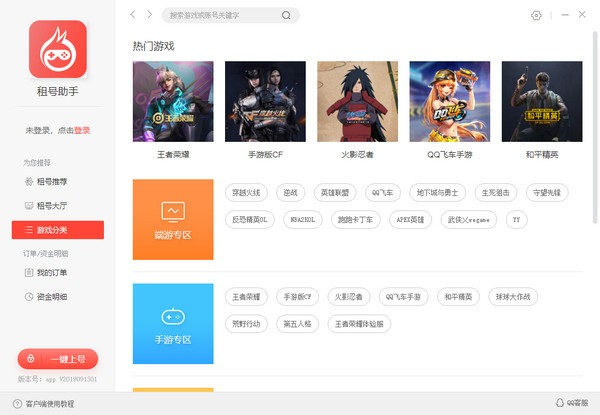
Task: Select the APEX英雄 game tag
Action: coord(410,220)
